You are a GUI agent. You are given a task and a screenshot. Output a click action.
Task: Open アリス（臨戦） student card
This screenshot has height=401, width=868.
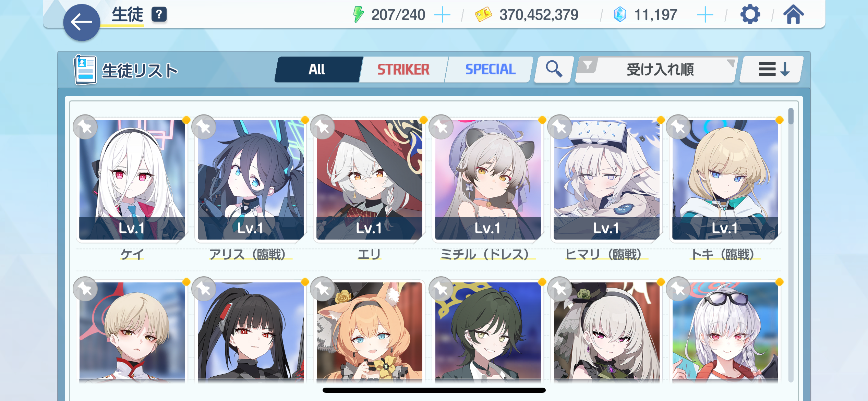point(251,180)
